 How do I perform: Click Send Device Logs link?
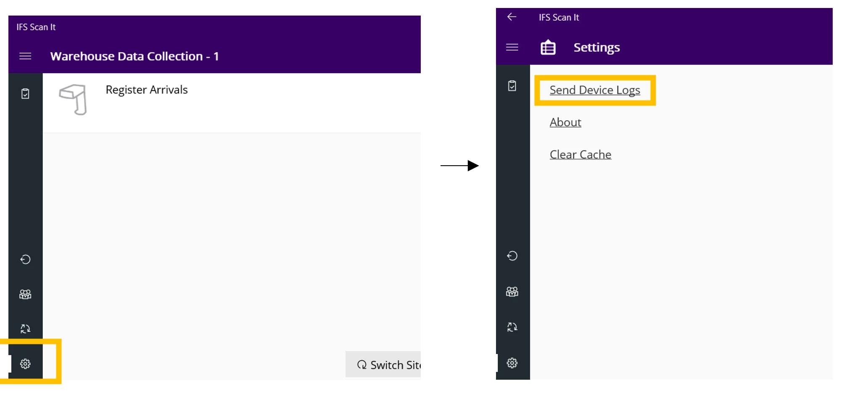(x=595, y=90)
